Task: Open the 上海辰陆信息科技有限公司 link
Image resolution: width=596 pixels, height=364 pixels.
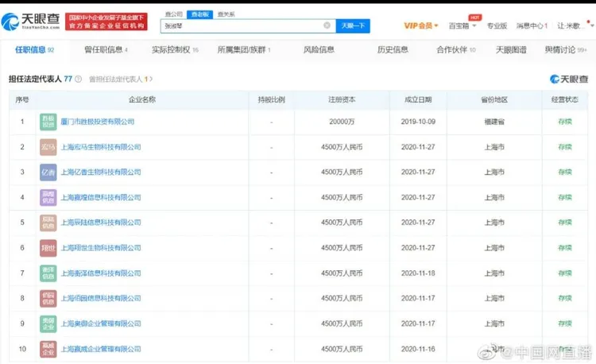Action: [x=101, y=223]
